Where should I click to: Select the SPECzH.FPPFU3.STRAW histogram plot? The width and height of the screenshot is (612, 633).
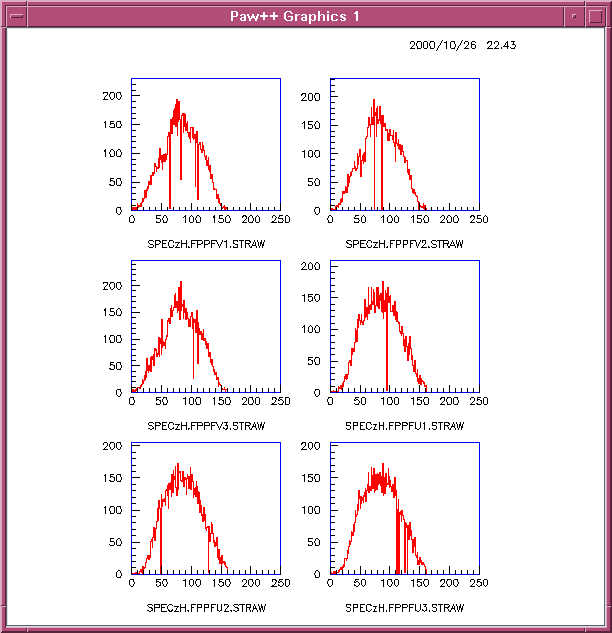(405, 508)
